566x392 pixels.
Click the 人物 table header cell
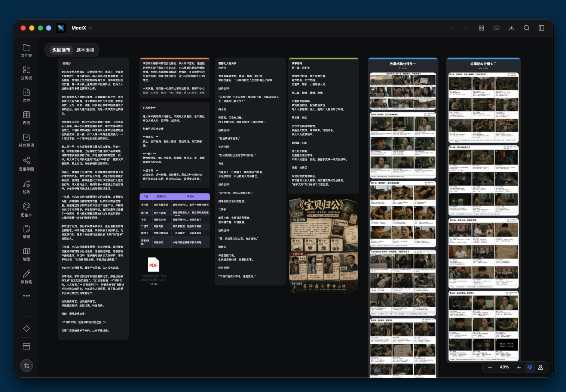tap(146, 197)
